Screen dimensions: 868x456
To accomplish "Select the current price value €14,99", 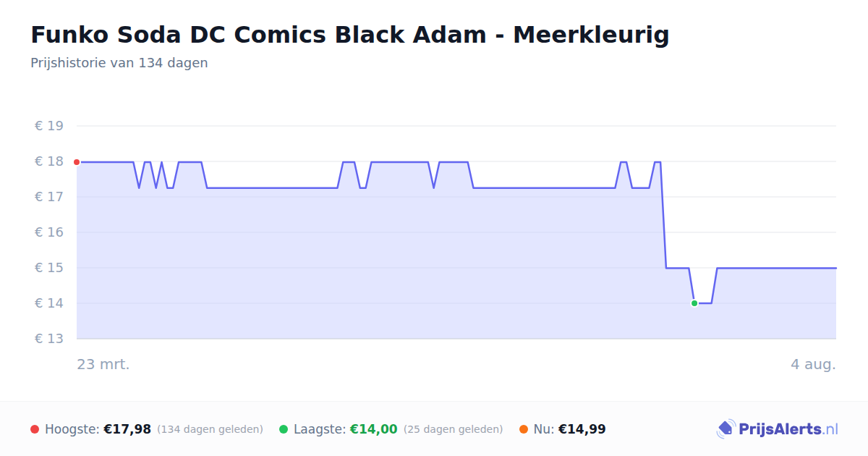I will (x=582, y=429).
